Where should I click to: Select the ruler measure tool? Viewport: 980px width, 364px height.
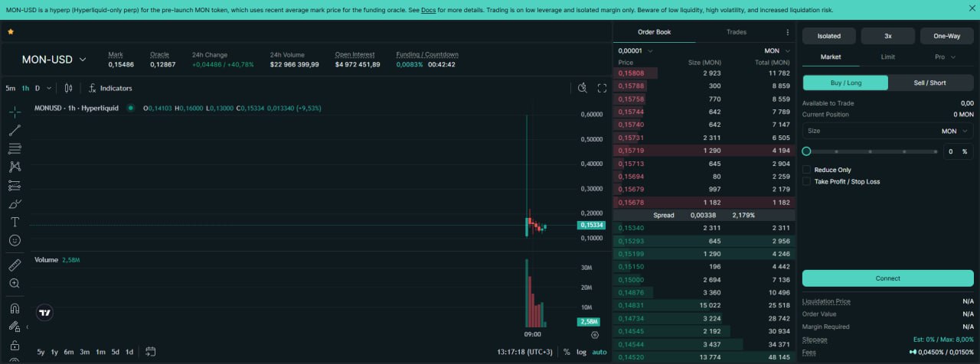(15, 265)
